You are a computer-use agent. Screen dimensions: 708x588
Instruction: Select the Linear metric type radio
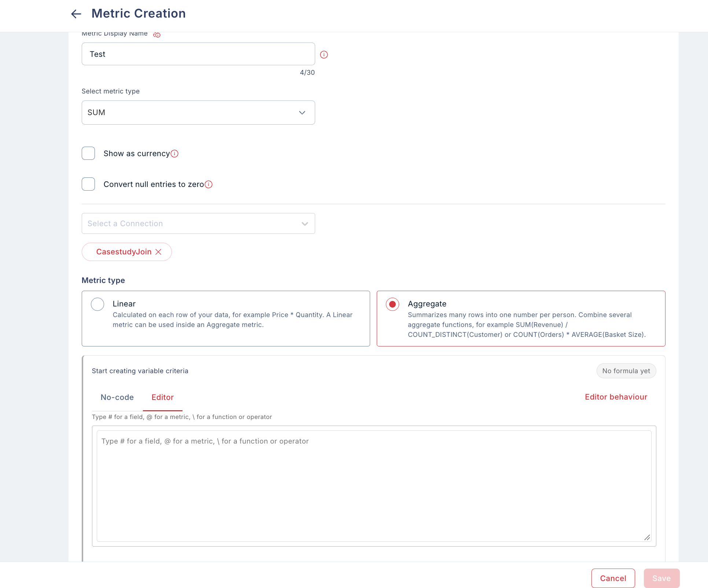coord(97,304)
